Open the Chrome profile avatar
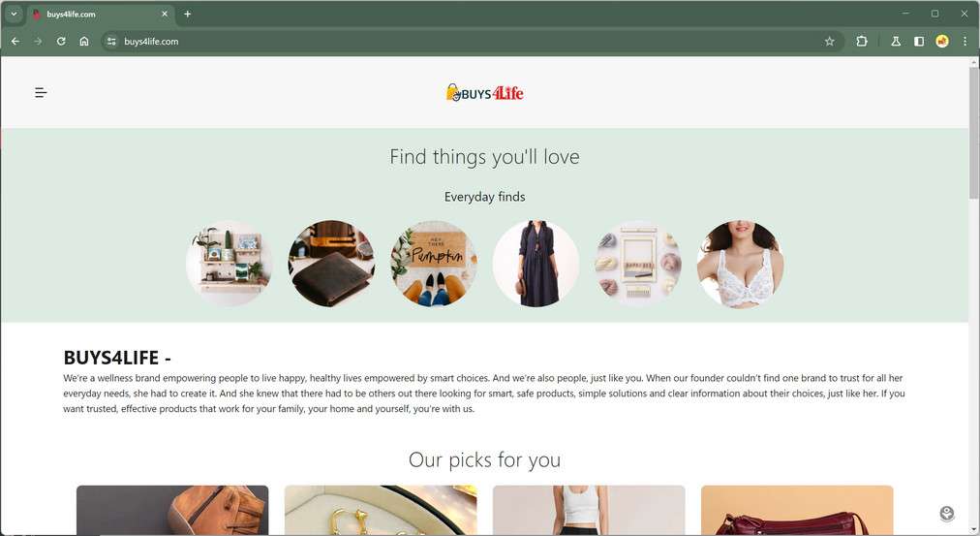The height and width of the screenshot is (536, 980). tap(942, 42)
